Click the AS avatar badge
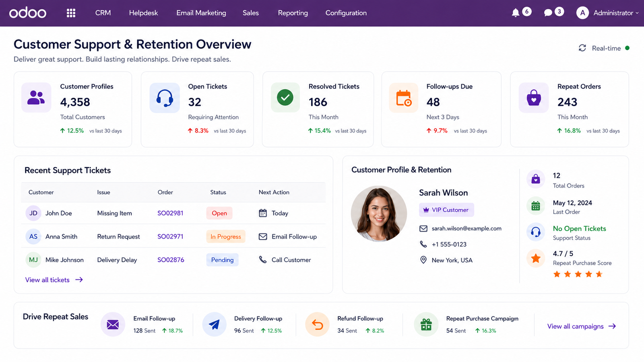644x362 pixels. 33,237
